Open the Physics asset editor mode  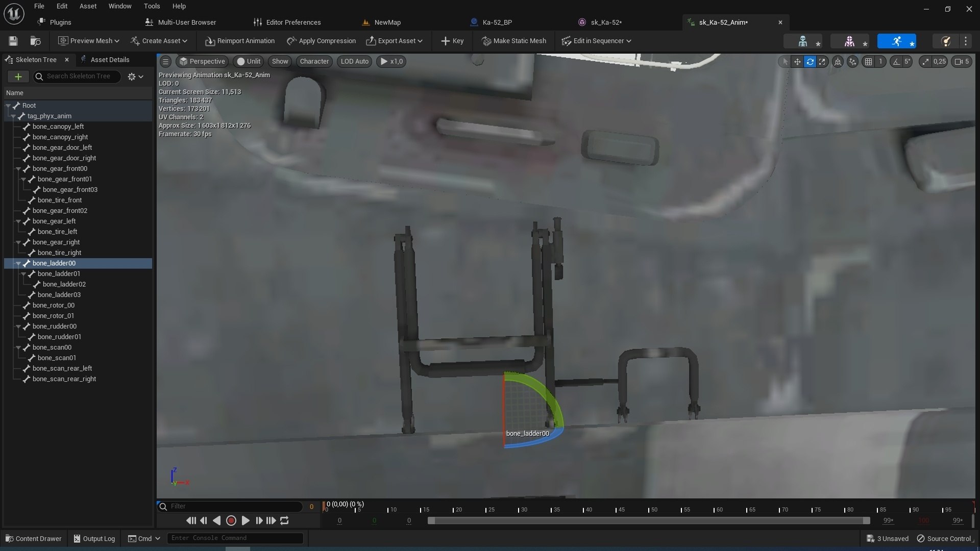946,41
